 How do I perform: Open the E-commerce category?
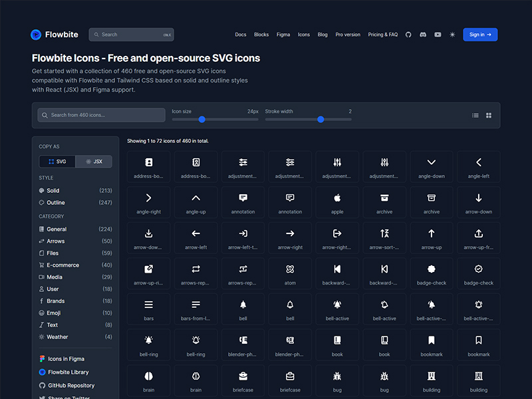pos(62,265)
